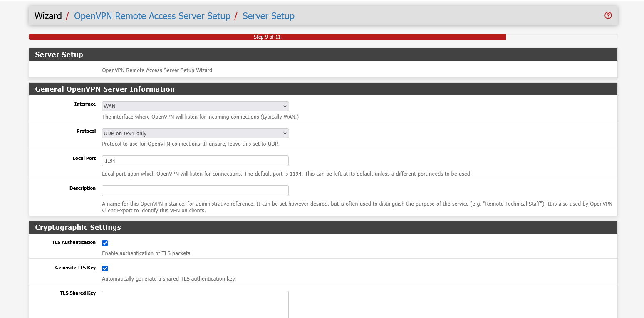Viewport: 644px width, 318px height.
Task: Click the Generate TLS Key label
Action: point(75,268)
